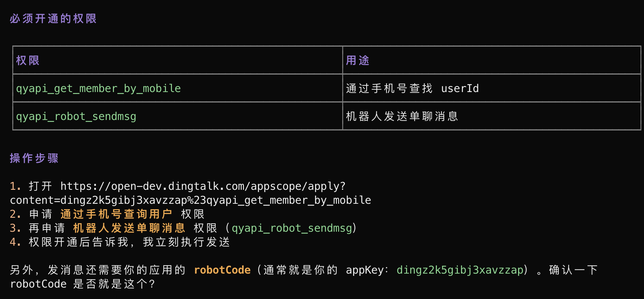Click green qyapi_robot_sendmsg in step 3 parentheses
The image size is (644, 299).
(292, 228)
